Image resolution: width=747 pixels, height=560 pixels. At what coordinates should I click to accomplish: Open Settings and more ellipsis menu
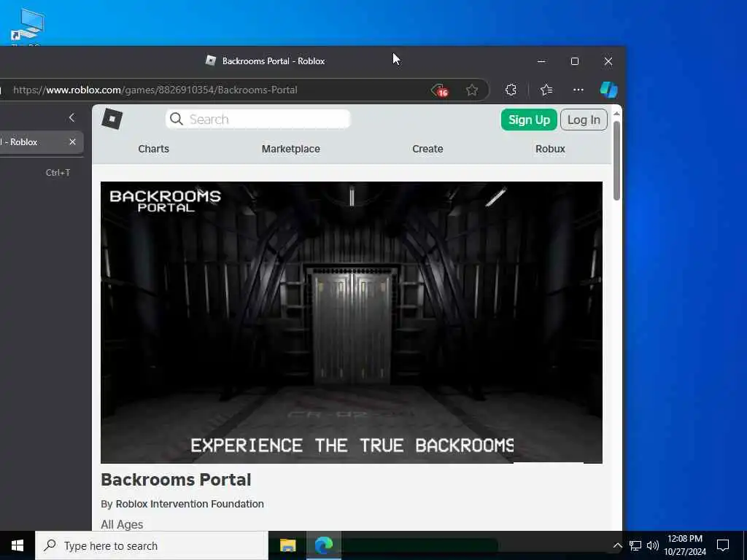coord(578,90)
